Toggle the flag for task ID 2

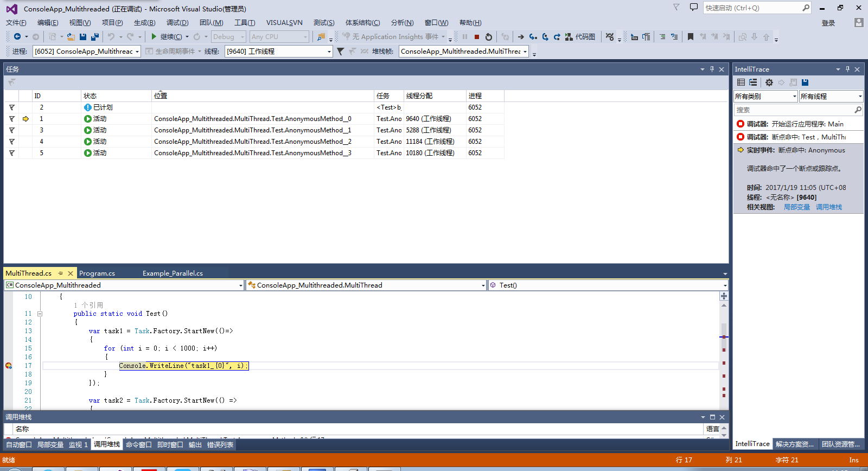(x=11, y=107)
